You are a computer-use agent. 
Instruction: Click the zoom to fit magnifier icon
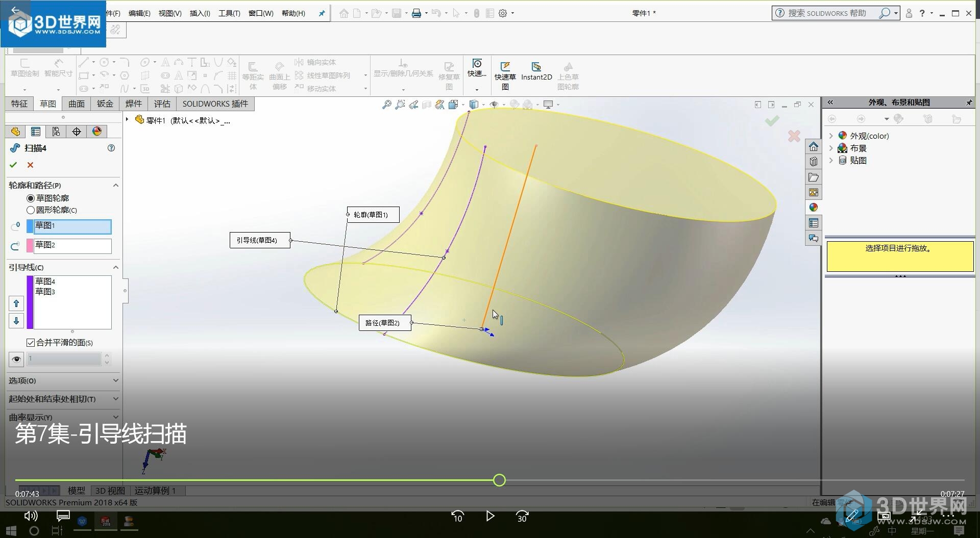tap(387, 105)
